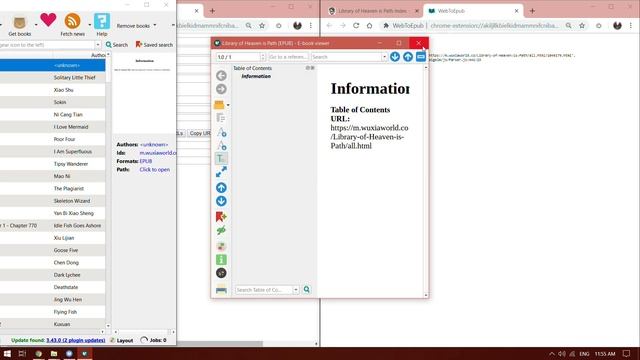Viewport: 640px width, 360px height.
Task: Expand the Remove books dropdown arrow
Action: [x=155, y=25]
